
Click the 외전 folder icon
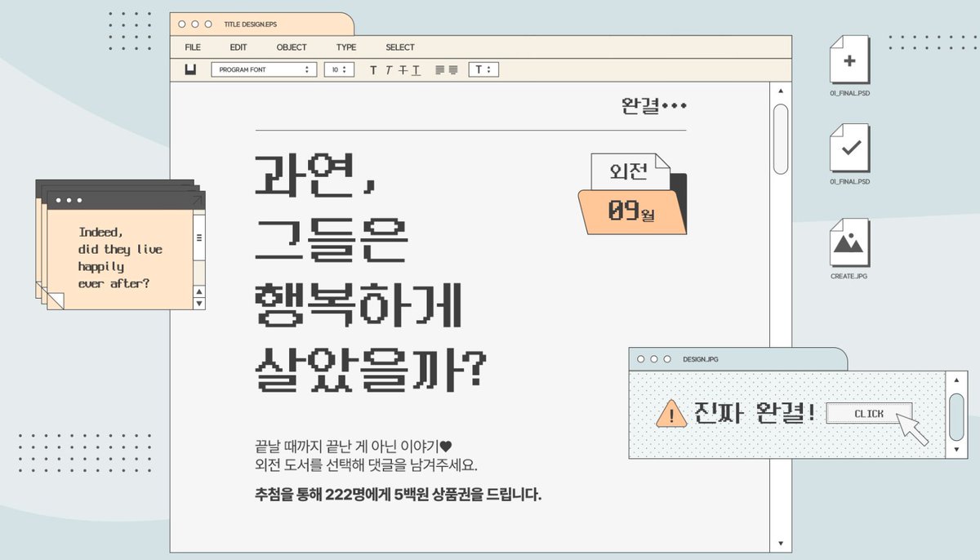632,193
